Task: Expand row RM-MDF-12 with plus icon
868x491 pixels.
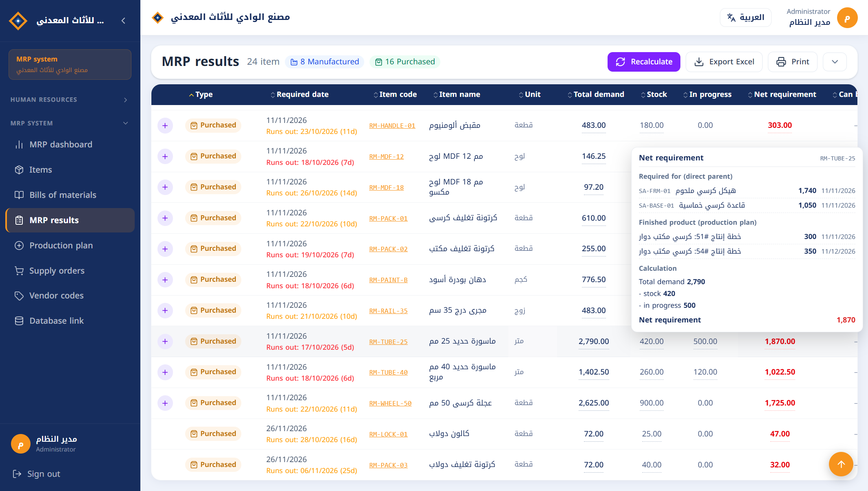Action: coord(165,156)
